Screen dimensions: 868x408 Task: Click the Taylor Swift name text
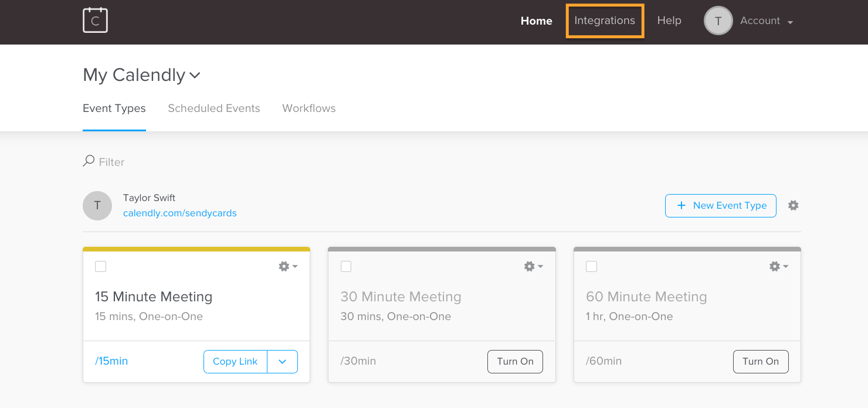click(x=150, y=198)
